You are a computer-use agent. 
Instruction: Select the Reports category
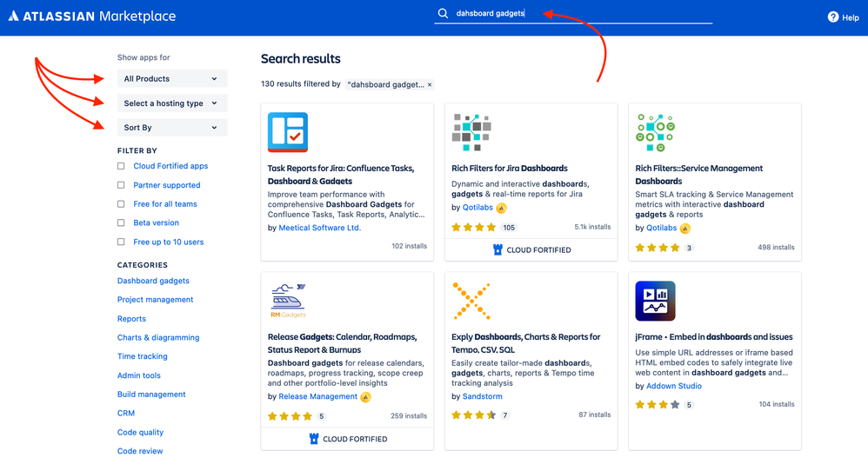tap(131, 319)
